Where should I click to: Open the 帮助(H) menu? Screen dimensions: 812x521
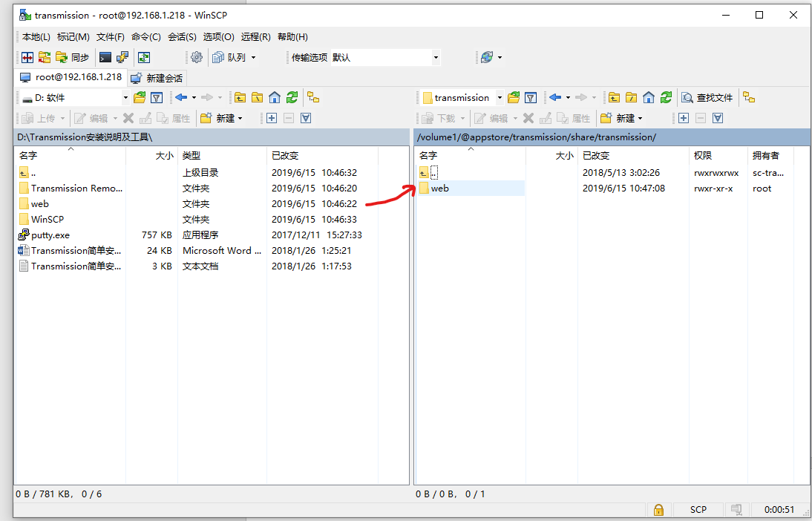point(292,37)
